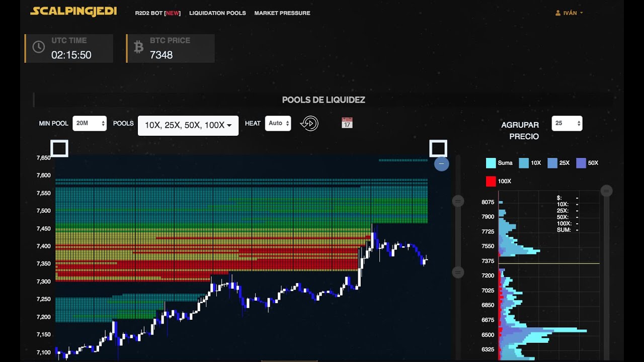Click the replay history circular arrow icon
Viewport: 644px width, 362px height.
coord(309,123)
